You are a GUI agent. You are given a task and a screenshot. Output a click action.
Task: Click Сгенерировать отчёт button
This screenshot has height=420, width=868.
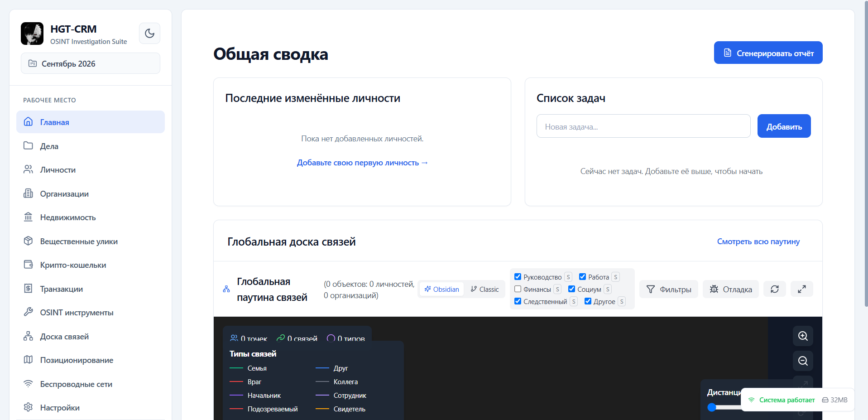768,53
